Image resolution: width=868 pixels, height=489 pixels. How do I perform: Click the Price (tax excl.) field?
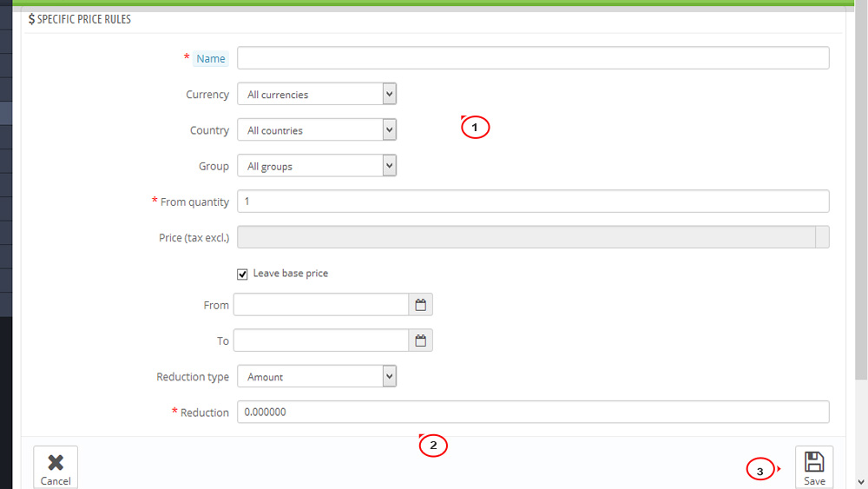tap(533, 237)
